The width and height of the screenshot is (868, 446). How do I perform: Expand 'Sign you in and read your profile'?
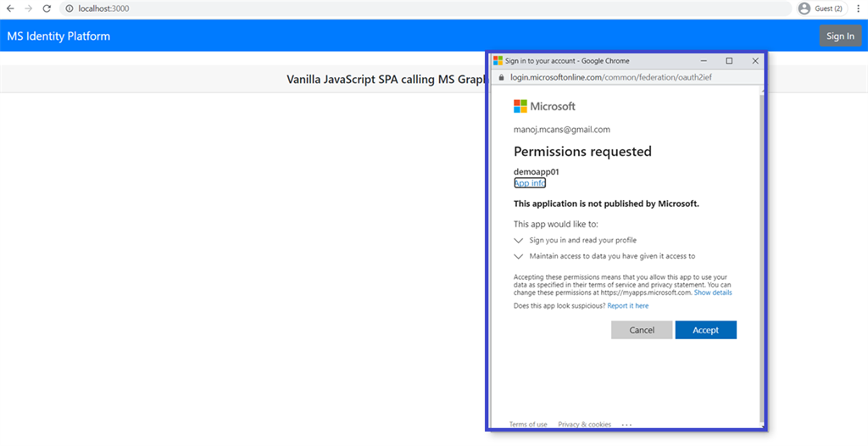[519, 241]
